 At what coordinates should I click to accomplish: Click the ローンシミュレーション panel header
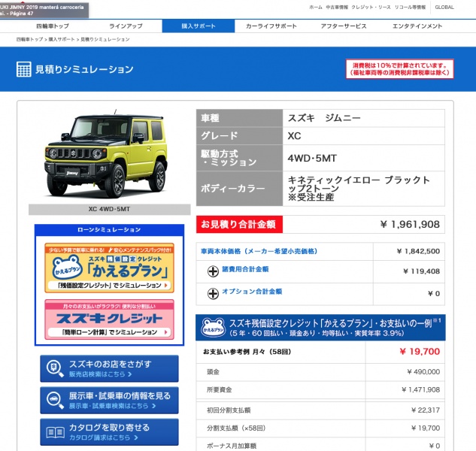(109, 230)
